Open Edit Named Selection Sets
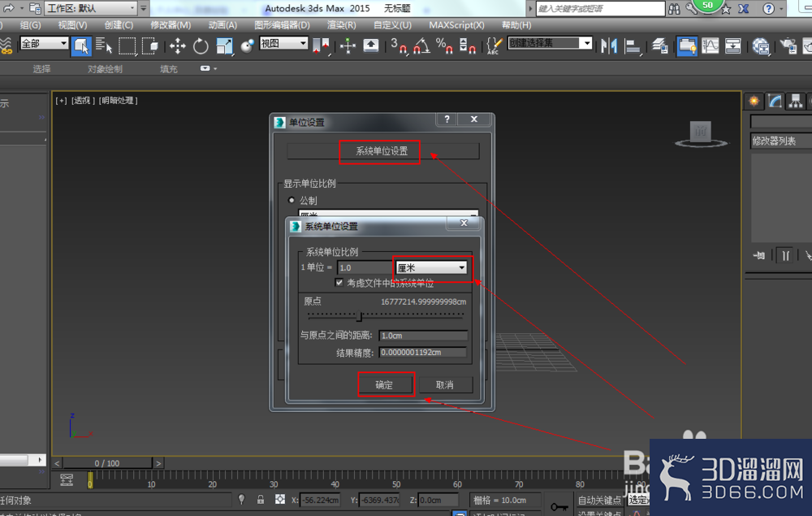 (x=494, y=46)
